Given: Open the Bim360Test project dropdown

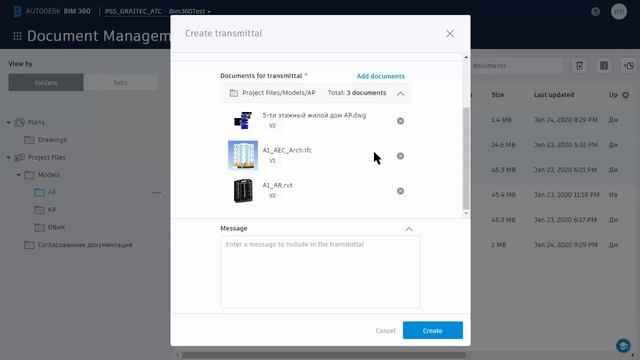Looking at the screenshot, I should (x=190, y=11).
